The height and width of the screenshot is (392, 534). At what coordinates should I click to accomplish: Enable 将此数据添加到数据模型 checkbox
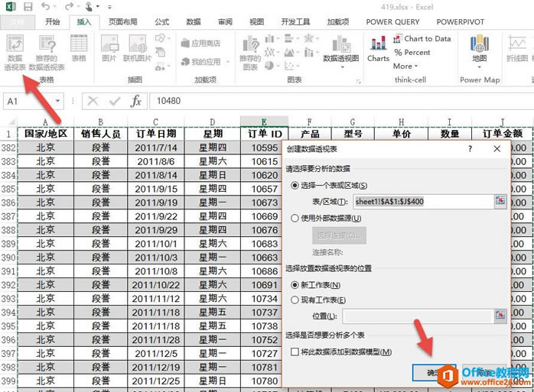(295, 352)
